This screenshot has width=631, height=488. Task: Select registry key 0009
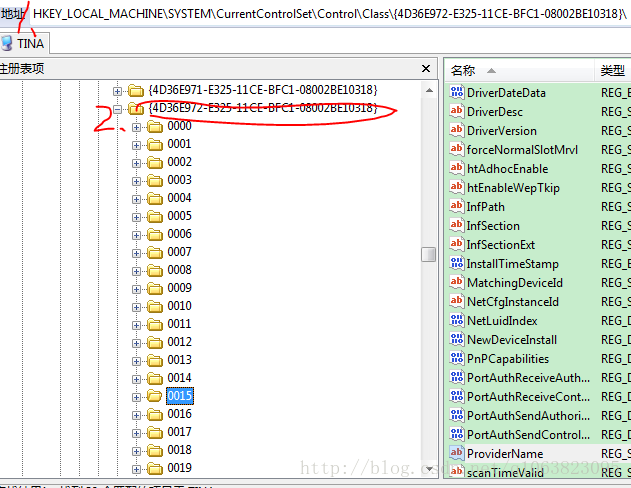click(179, 288)
